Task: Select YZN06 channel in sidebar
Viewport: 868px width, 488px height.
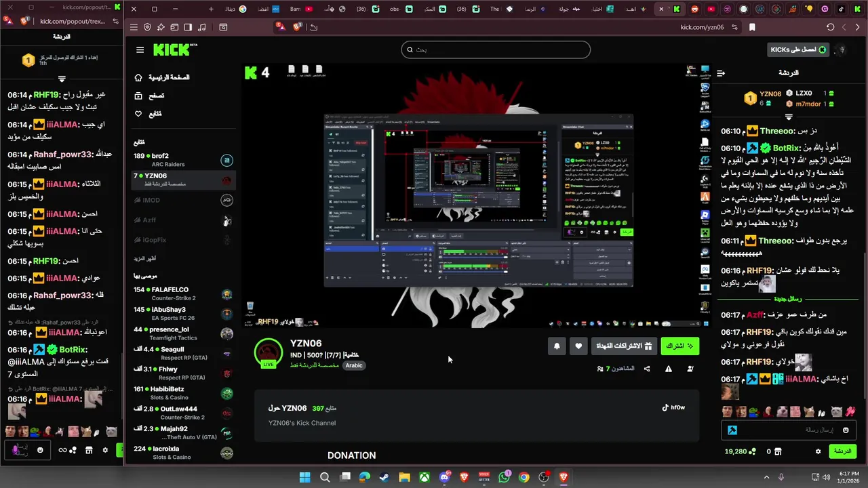Action: (x=183, y=180)
